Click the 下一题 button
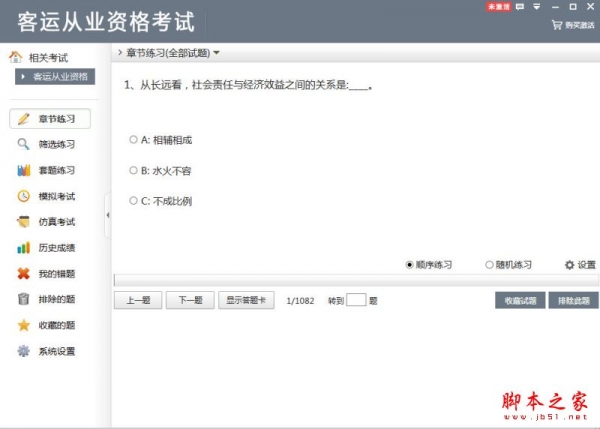Viewport: 600px width, 429px height. click(x=189, y=300)
